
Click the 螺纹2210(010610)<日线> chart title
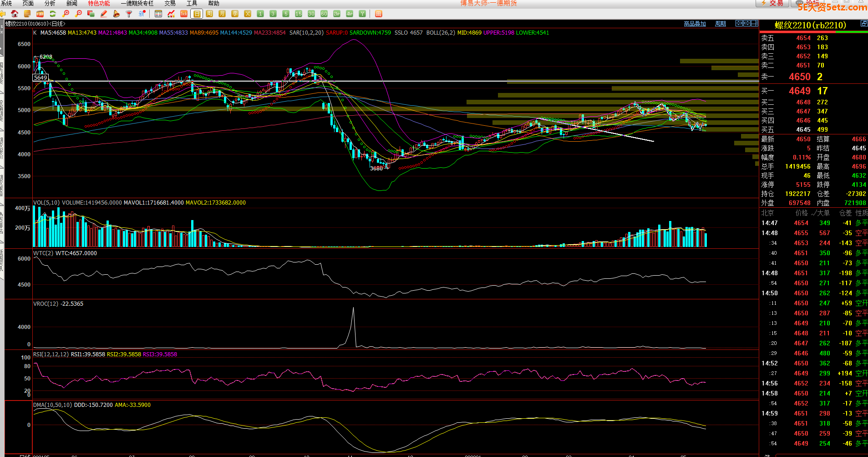tap(35, 24)
